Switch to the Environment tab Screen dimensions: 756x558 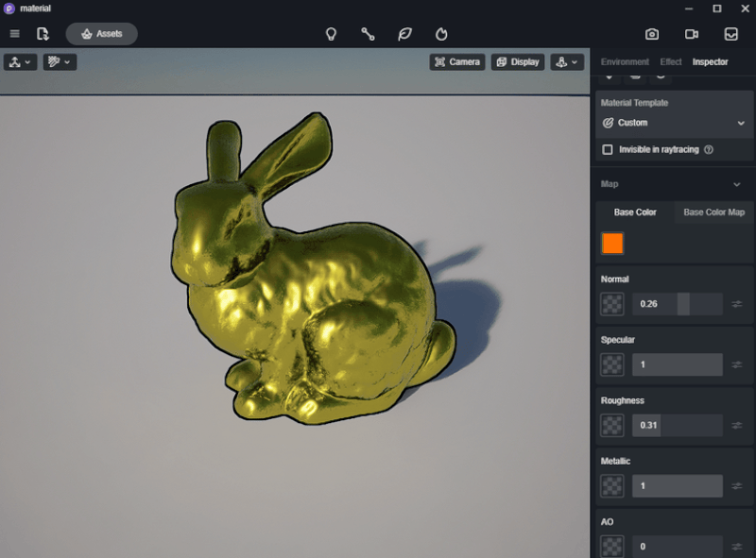[625, 62]
